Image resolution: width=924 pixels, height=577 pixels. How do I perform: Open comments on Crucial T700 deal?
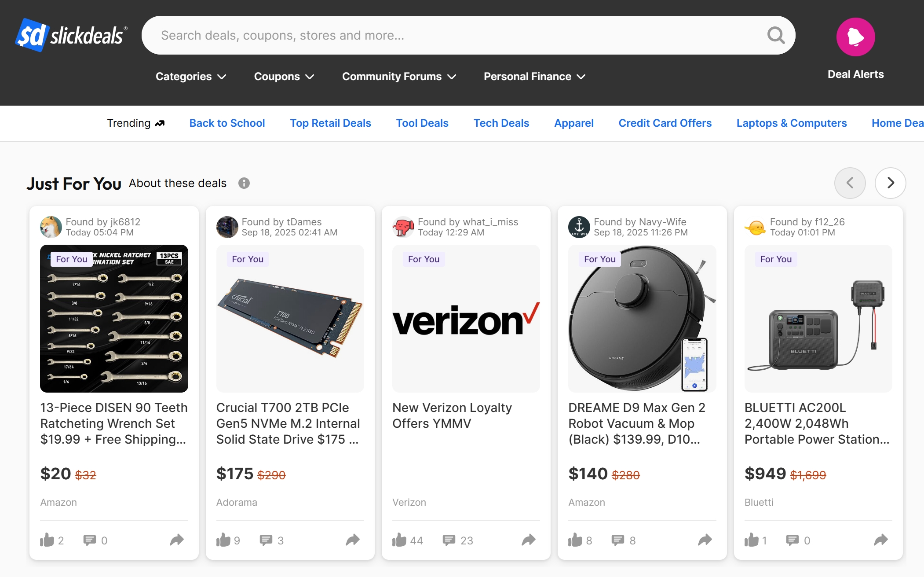click(x=266, y=540)
